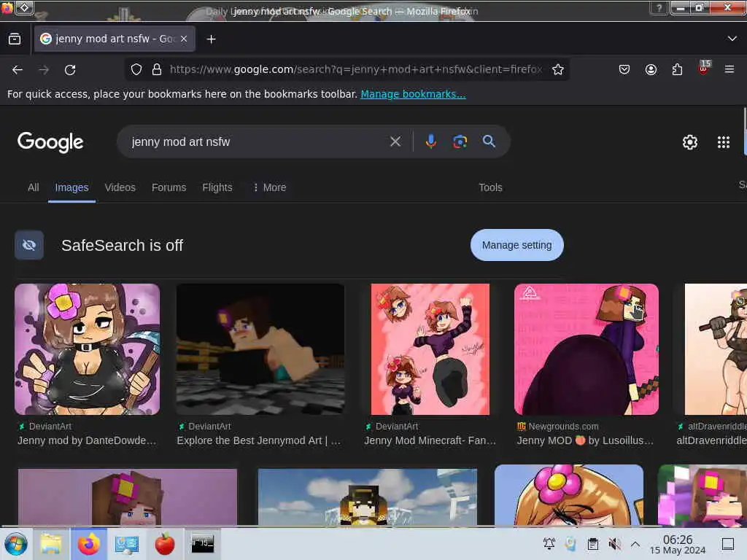Close the jenny mod art tab
Viewport: 747px width, 560px height.
click(184, 39)
